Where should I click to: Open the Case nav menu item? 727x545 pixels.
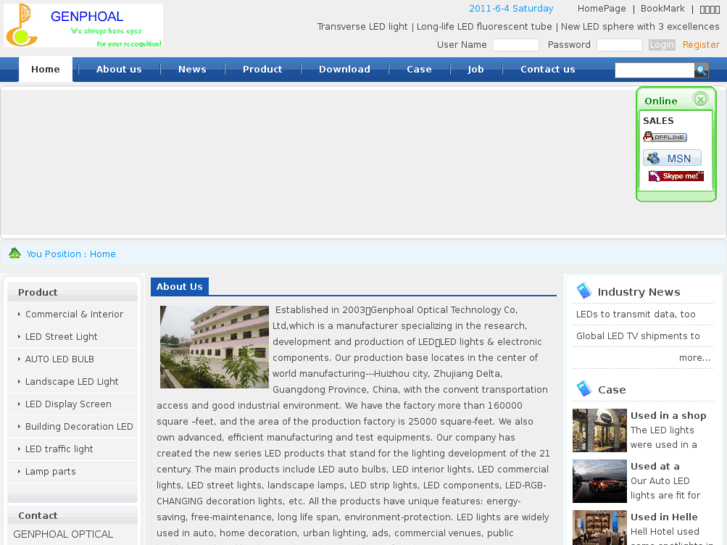click(x=419, y=70)
